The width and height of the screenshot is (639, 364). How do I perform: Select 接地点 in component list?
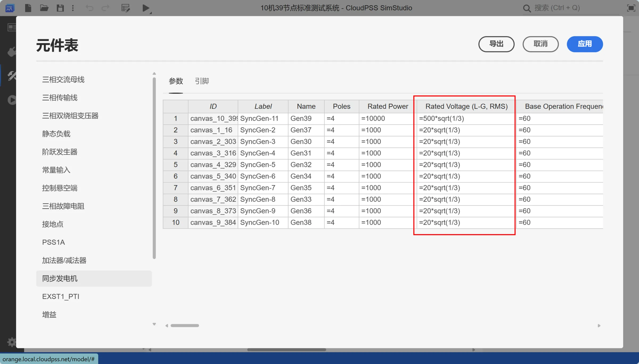(94, 224)
